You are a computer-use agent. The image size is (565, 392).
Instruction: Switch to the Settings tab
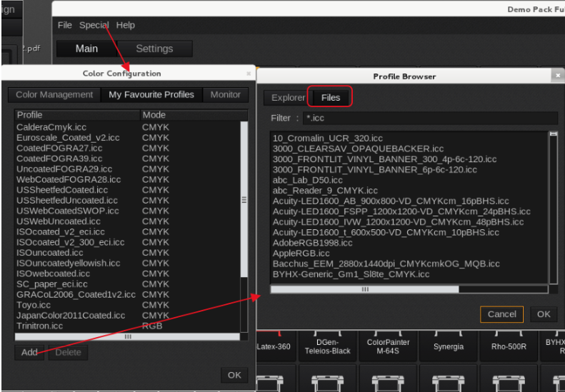click(x=154, y=49)
